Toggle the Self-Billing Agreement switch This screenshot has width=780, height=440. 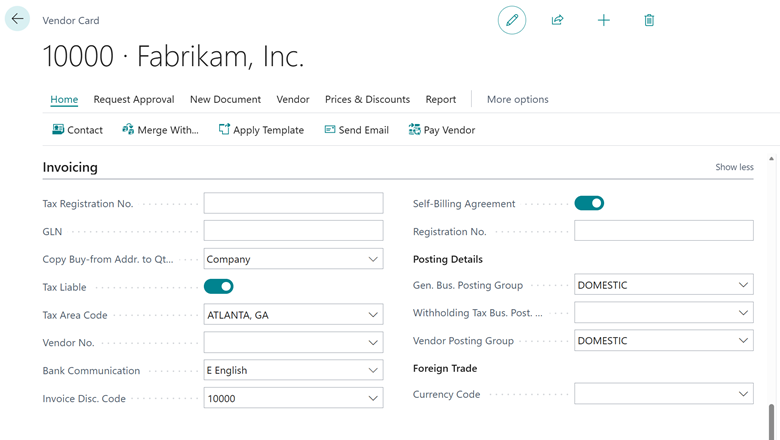[x=589, y=203]
